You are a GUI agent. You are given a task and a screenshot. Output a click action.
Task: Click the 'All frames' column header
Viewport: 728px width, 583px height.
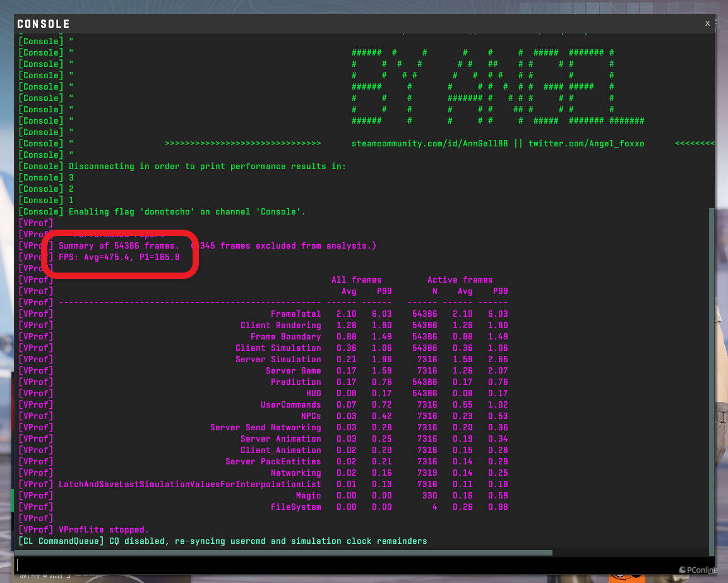356,280
